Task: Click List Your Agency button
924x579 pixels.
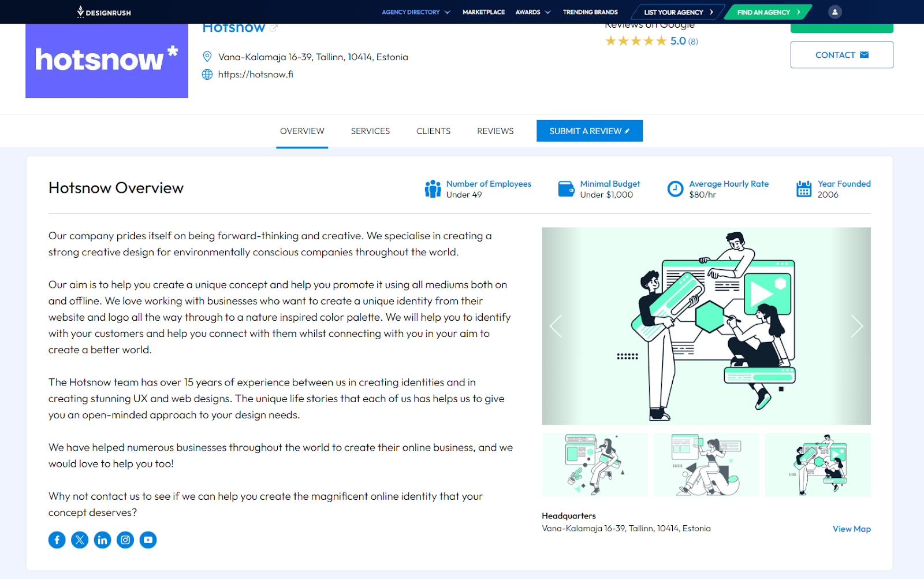Action: [x=677, y=12]
